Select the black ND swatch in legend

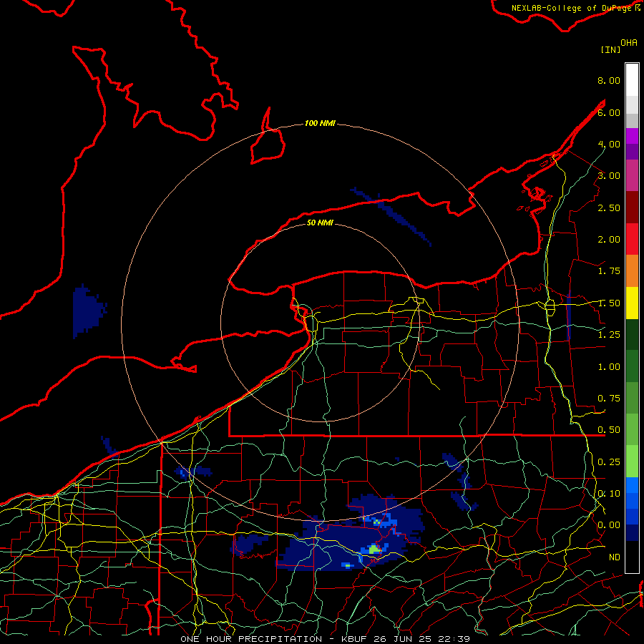coord(632,557)
